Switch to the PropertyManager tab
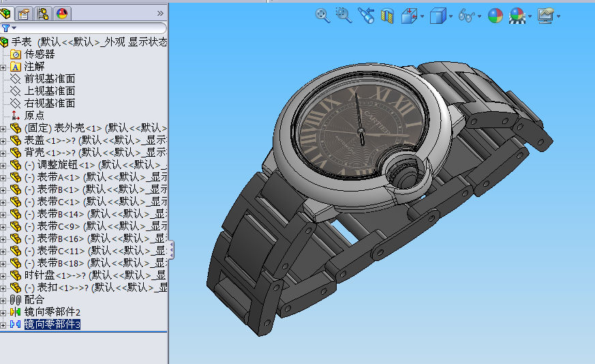 point(24,14)
